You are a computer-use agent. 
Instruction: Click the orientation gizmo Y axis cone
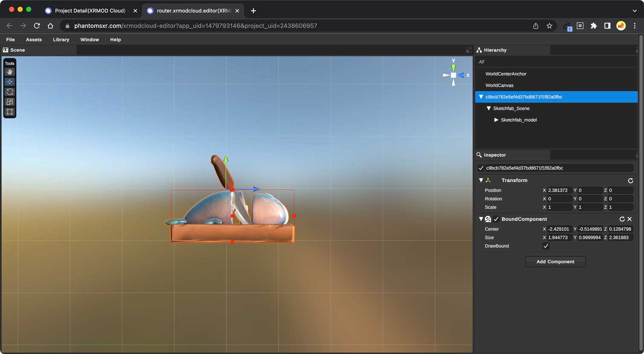(x=453, y=67)
